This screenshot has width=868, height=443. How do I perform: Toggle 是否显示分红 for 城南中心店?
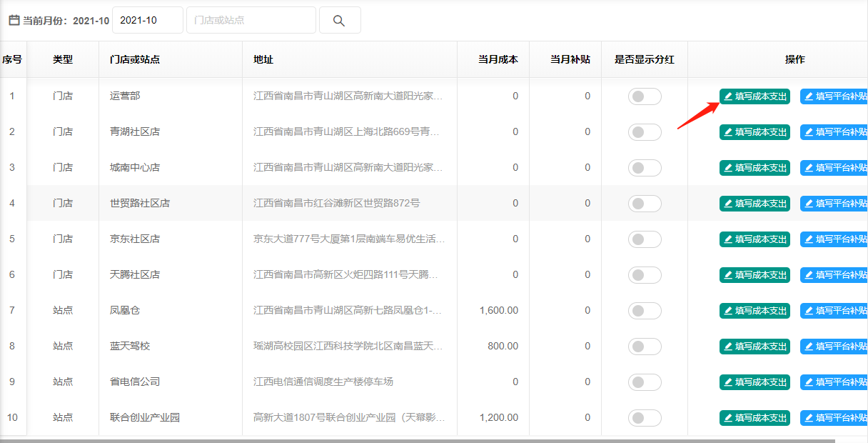click(645, 168)
